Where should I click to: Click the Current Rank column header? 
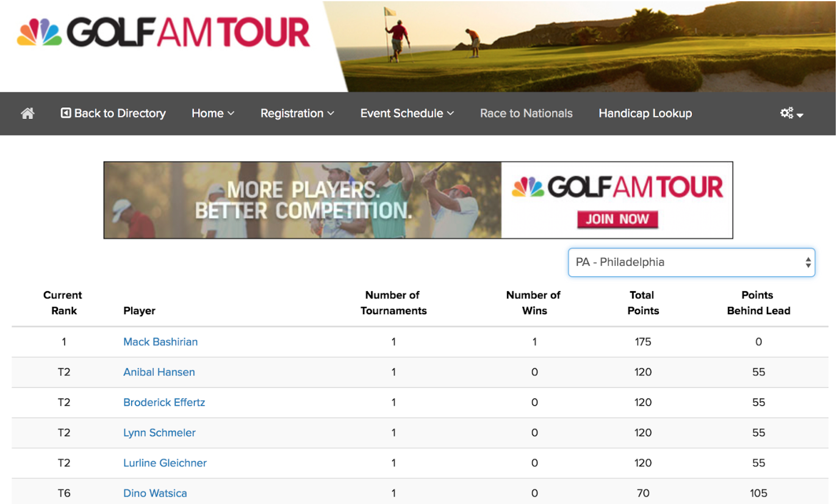coord(63,303)
